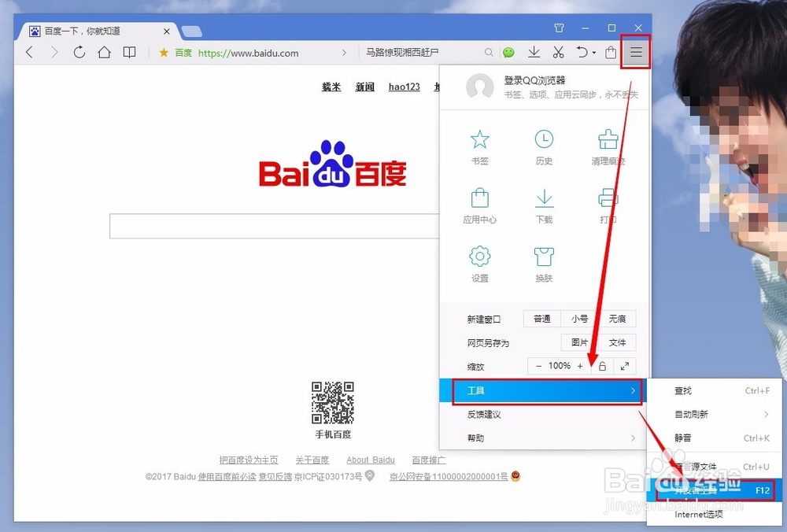Open a new 无痕 incognito window
This screenshot has width=787, height=532.
(617, 319)
